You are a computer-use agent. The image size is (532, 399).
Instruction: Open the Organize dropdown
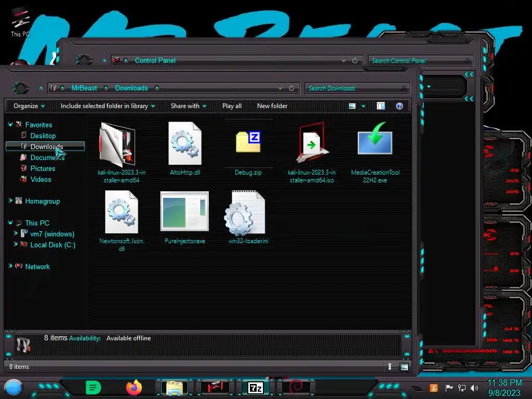coord(29,106)
